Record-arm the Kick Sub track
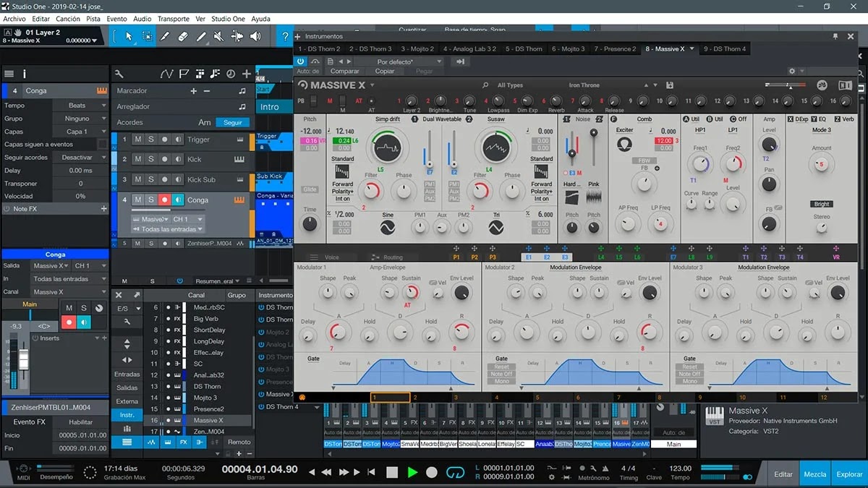Screen dimensions: 868x488 [165, 179]
